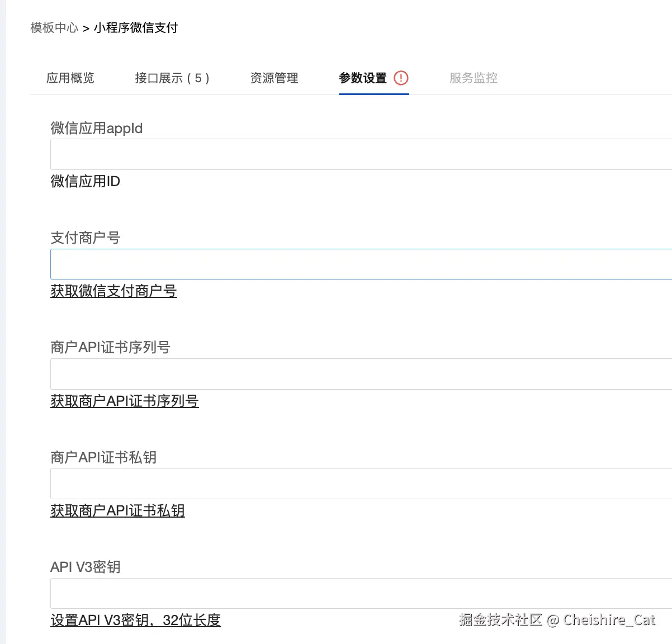Open the 获取微信支付商户号 link

[113, 291]
